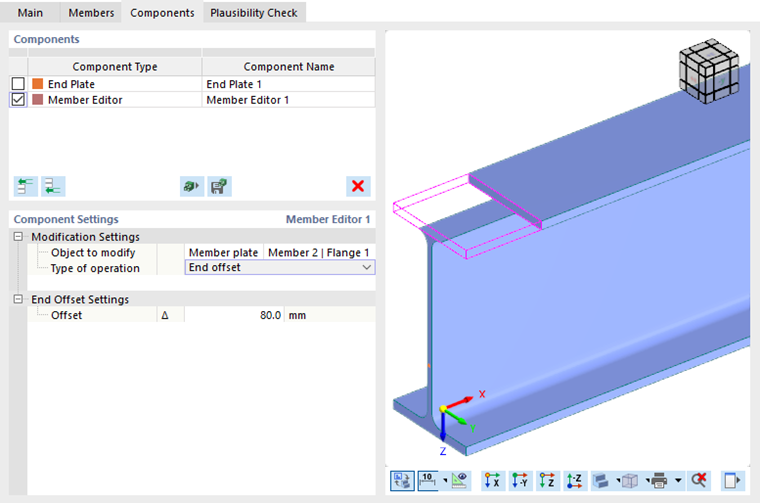Image resolution: width=760 pixels, height=503 pixels.
Task: Click the coordinate axes gizmo origin
Action: (x=443, y=409)
